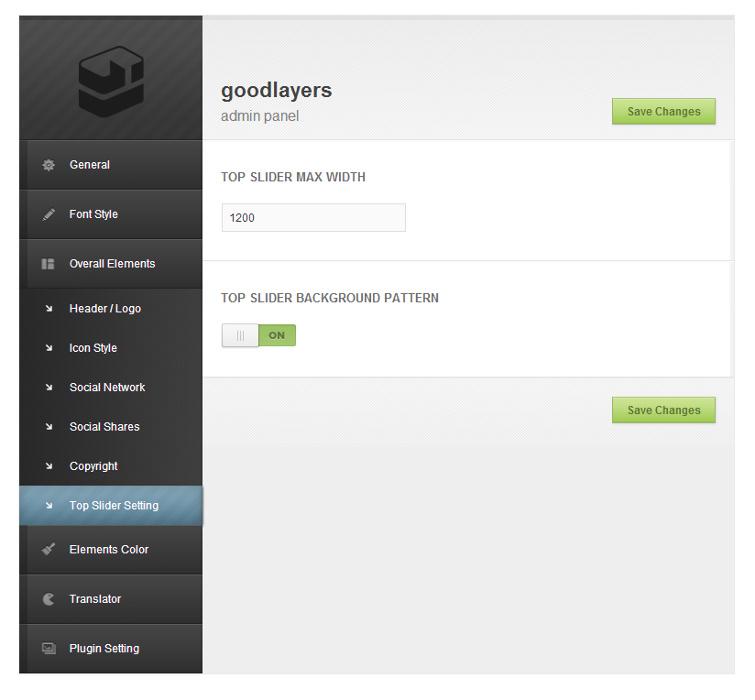Select Social Network submenu item
Viewport: 755px width, 700px height.
point(111,388)
